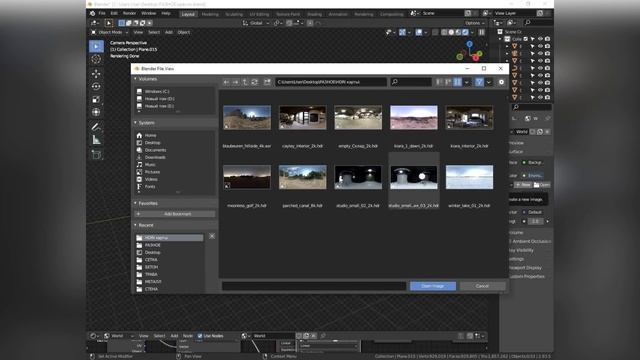Toggle Collection exclude checkbox in outliner

(526, 39)
